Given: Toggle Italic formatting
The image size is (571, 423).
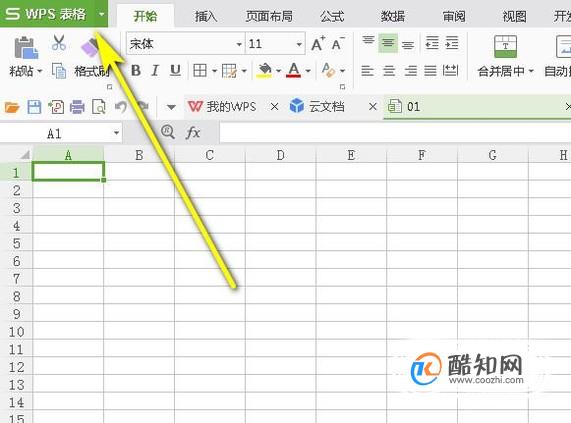Looking at the screenshot, I should point(155,71).
